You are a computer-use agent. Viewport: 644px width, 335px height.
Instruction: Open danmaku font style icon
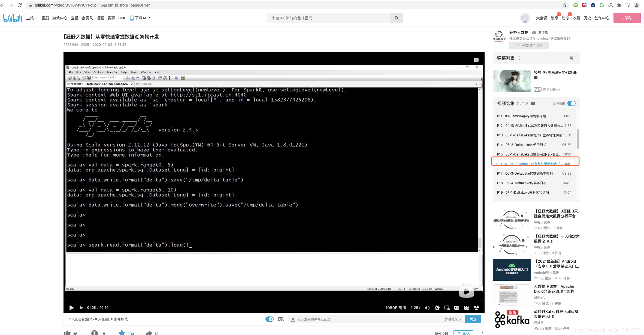coord(293,319)
